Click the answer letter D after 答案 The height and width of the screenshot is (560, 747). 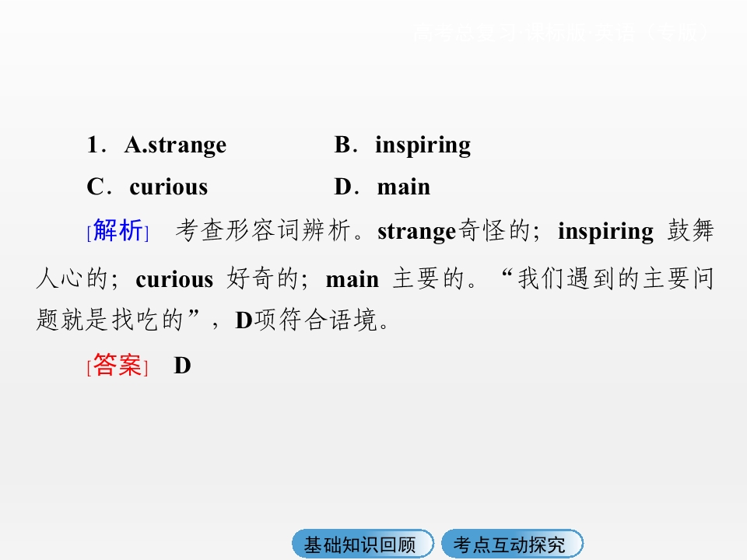click(x=182, y=366)
